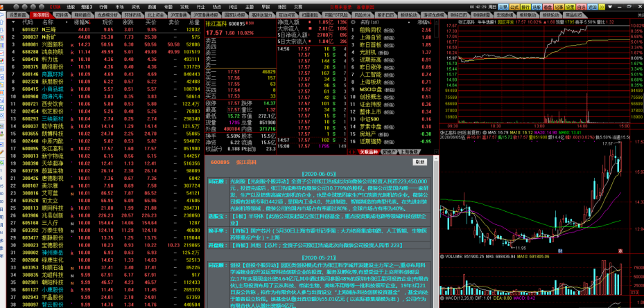Screen dimensions: 644x308
Task: Switch to the 龙虎榜分析 tab
Action: (x=107, y=15)
